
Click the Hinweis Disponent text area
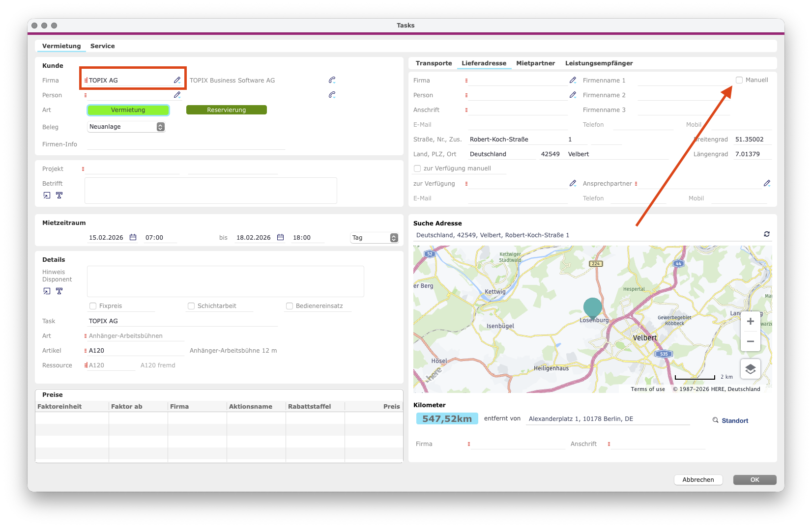tap(226, 281)
